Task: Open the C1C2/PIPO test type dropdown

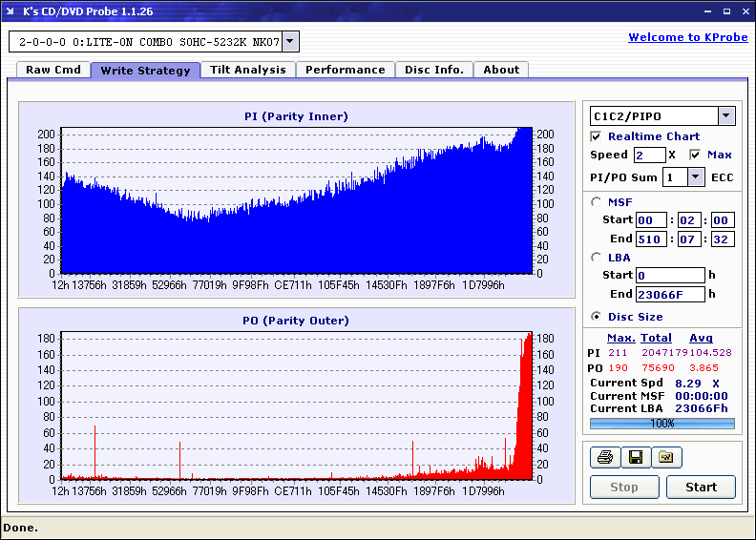Action: 726,116
